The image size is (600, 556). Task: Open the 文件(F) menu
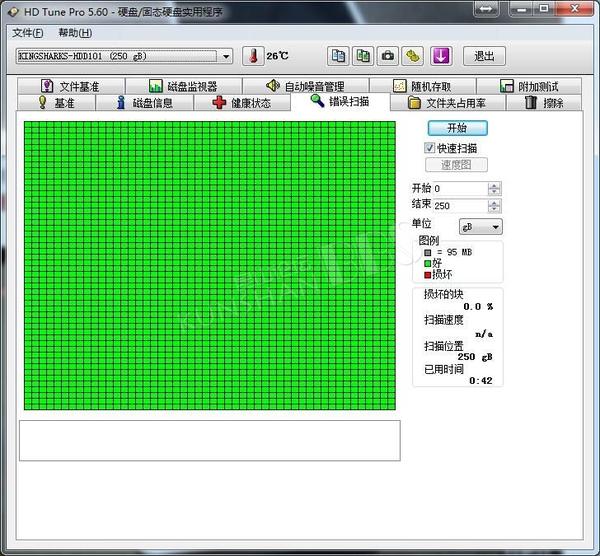28,33
